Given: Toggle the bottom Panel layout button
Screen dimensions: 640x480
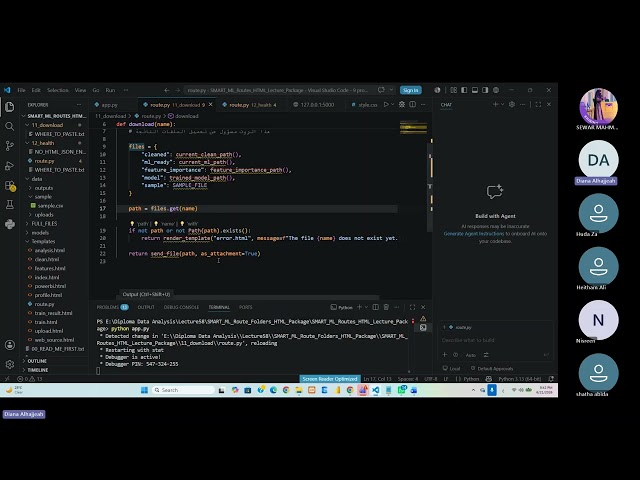Looking at the screenshot, I should click(475, 90).
